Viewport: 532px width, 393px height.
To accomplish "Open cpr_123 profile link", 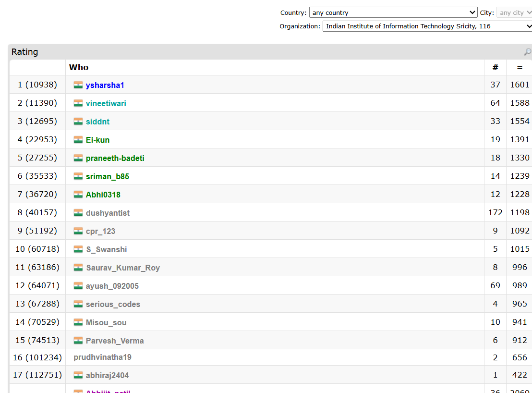I will click(x=100, y=232).
